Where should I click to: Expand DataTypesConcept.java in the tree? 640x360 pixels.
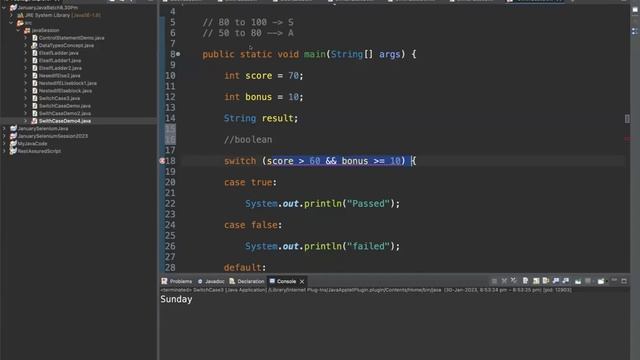(26, 45)
